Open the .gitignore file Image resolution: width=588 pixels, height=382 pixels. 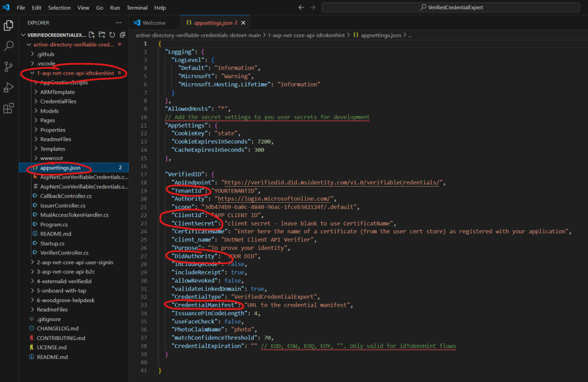(48, 319)
